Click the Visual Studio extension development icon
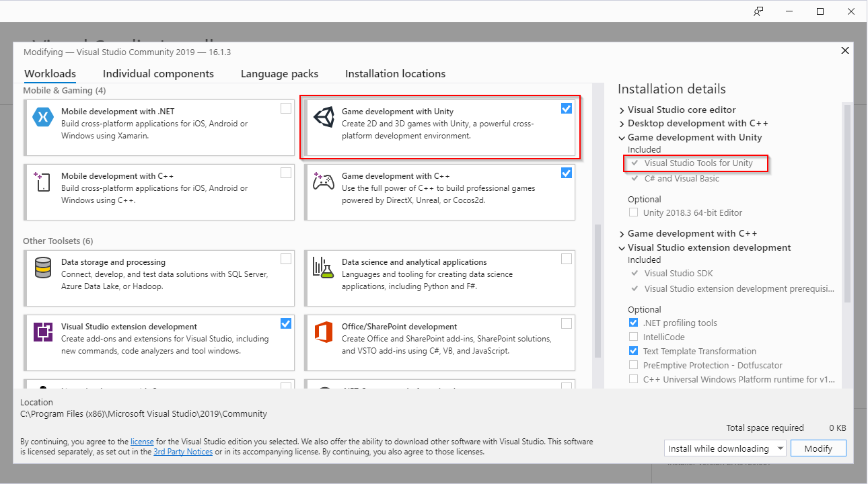 [x=43, y=332]
